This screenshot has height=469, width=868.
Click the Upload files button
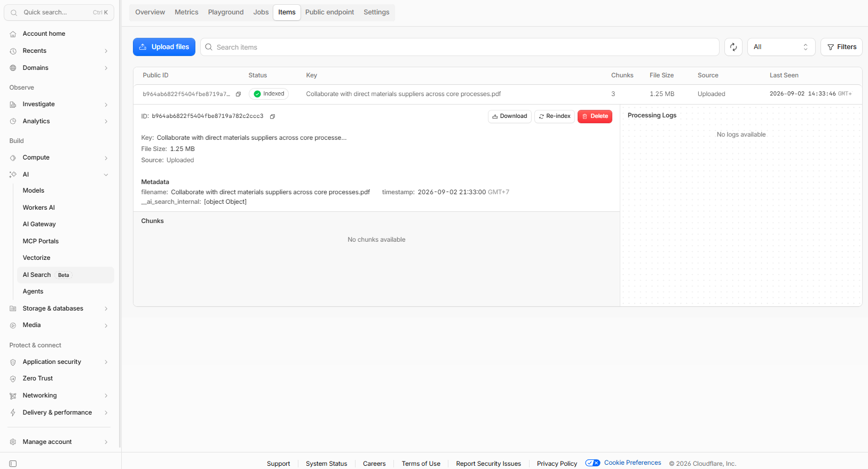164,47
